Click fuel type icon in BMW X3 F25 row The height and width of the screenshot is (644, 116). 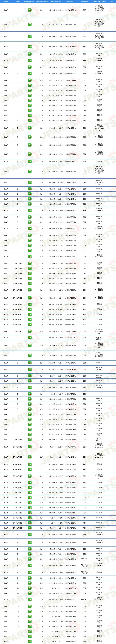(30, 588)
